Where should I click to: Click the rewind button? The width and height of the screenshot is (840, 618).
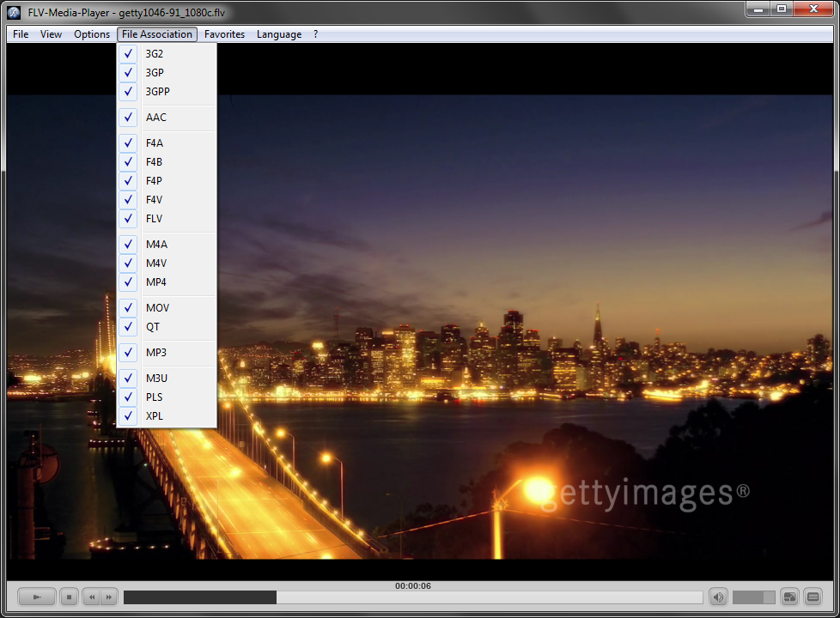[91, 597]
